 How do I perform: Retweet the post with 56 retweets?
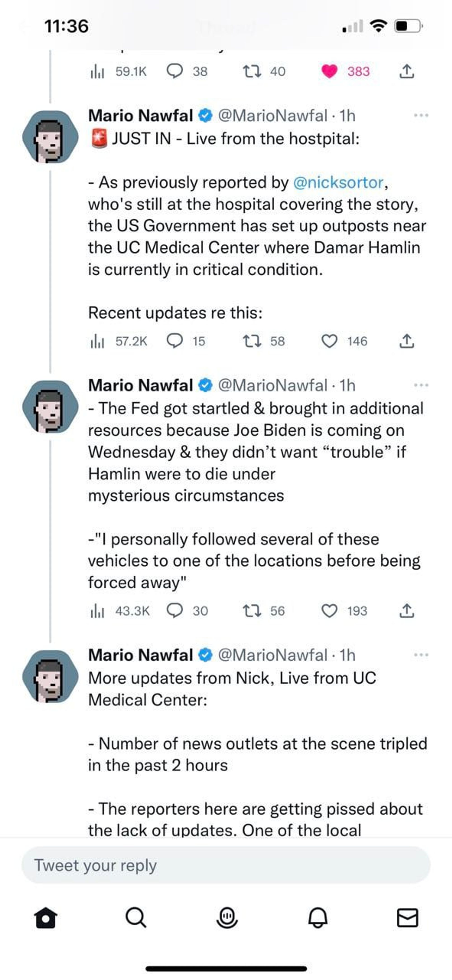[x=252, y=611]
